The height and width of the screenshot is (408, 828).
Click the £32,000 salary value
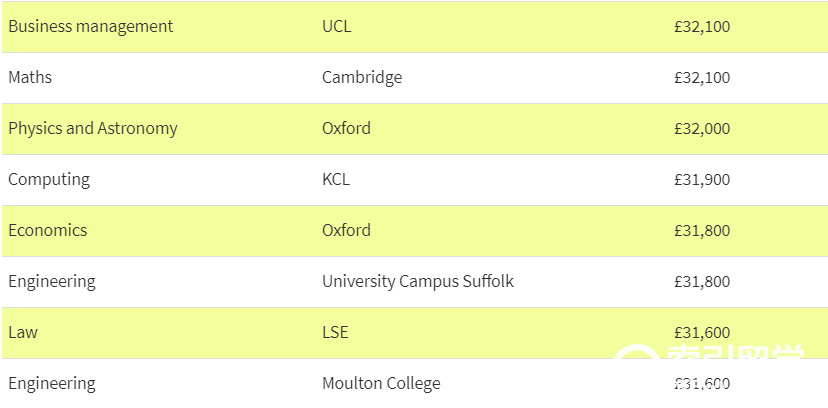pos(702,129)
